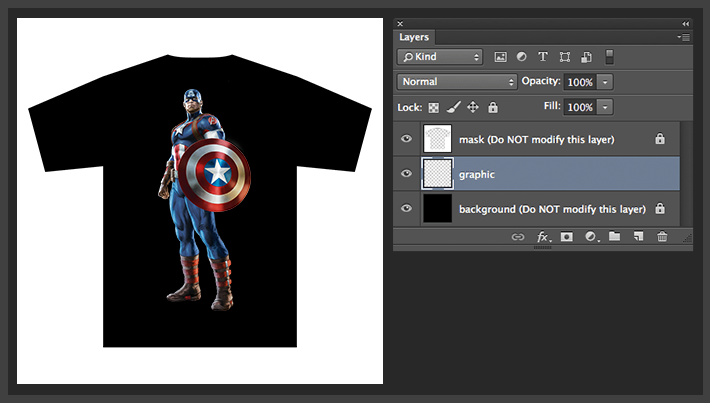Hide the mask layer with eye icon
The width and height of the screenshot is (710, 403).
tap(406, 139)
